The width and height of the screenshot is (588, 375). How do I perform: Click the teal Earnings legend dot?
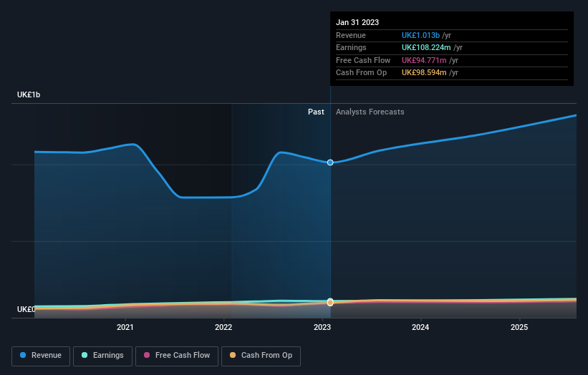coord(85,355)
